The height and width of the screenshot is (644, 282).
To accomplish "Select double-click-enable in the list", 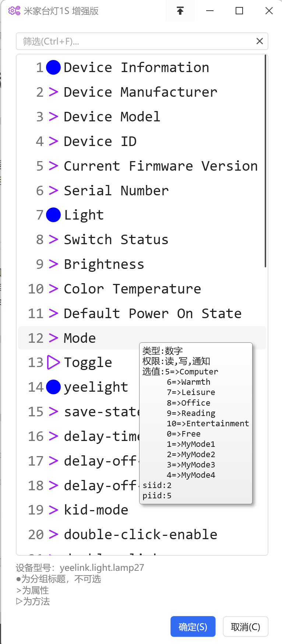I will 142,534.
